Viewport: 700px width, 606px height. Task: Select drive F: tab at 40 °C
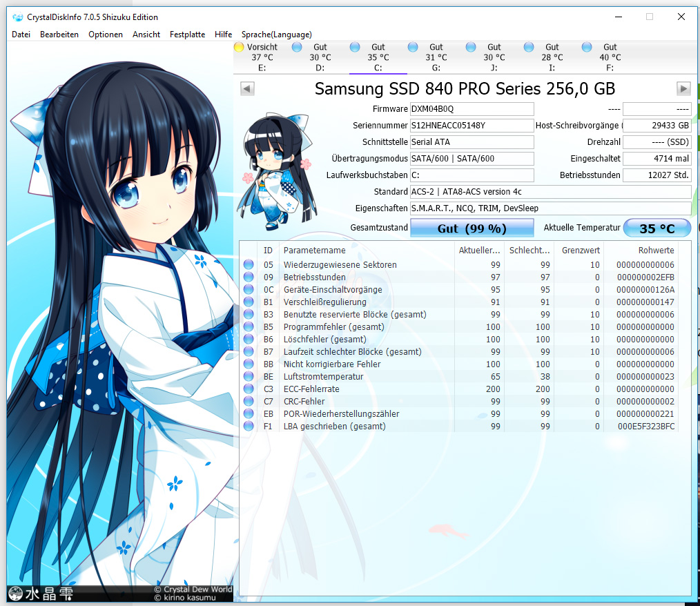[x=610, y=57]
